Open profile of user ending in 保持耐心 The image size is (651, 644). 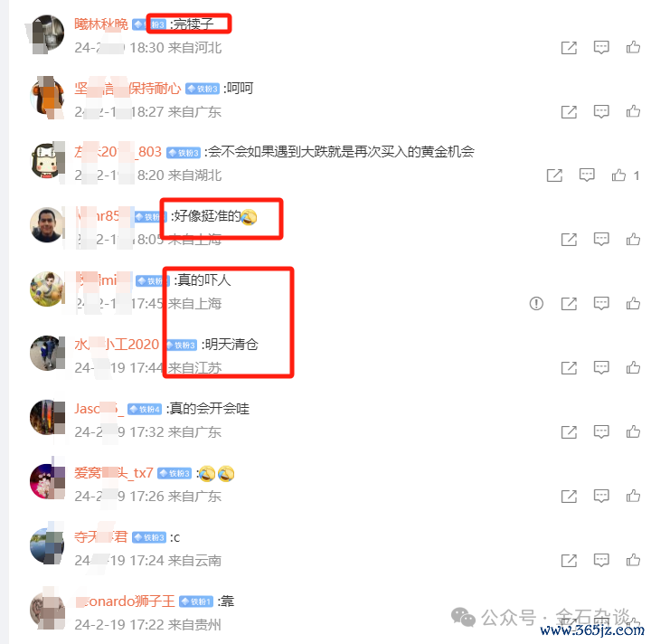tap(127, 89)
